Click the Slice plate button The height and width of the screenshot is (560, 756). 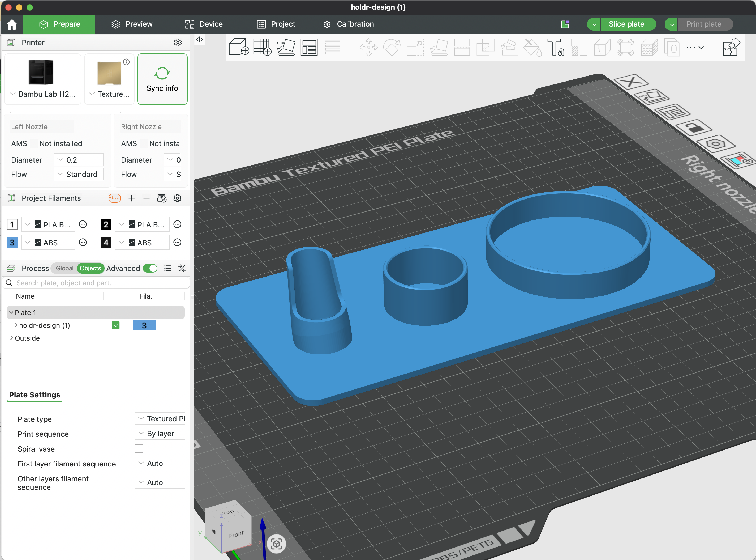click(628, 24)
